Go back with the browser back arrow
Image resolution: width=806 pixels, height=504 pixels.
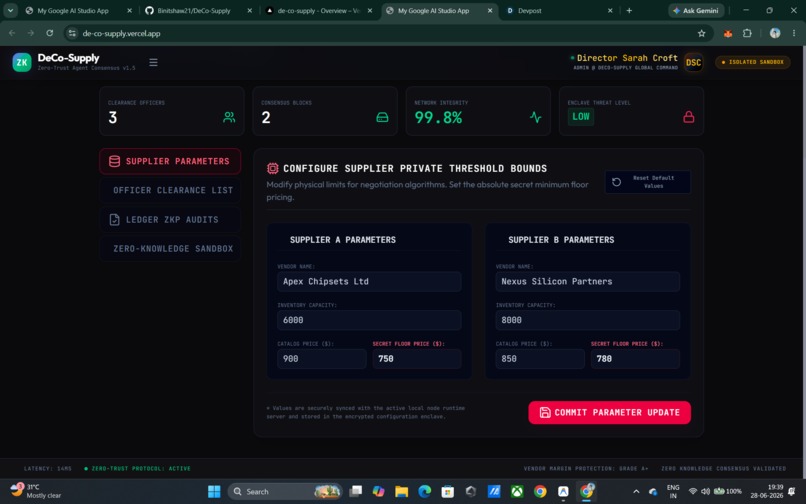point(12,33)
